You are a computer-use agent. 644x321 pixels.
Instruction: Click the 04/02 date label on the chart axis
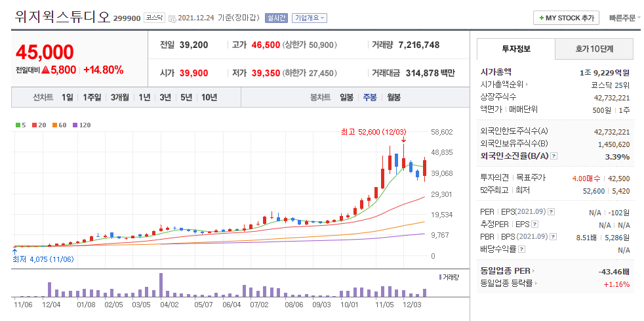pos(169,305)
